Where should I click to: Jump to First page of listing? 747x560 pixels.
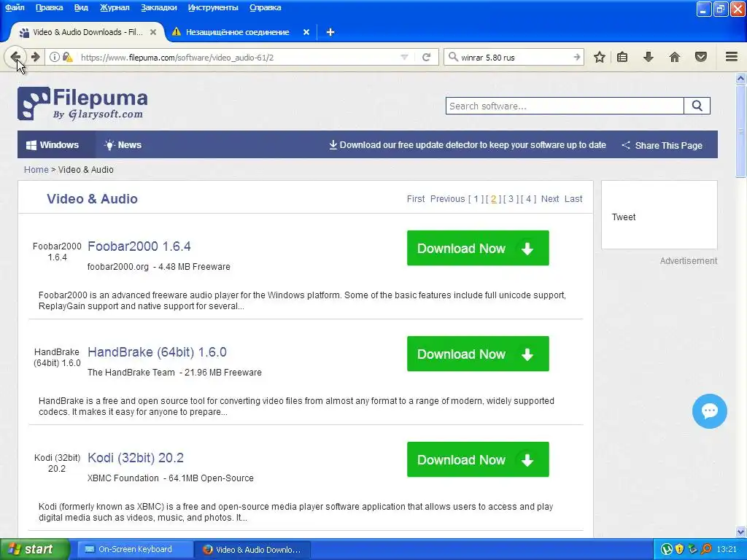415,199
